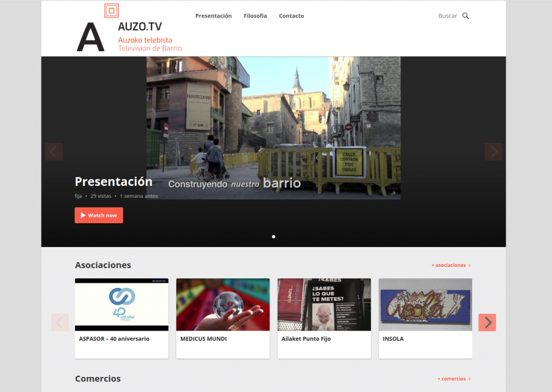Click the AUZO.TV big A logo
The image size is (552, 392).
[91, 37]
